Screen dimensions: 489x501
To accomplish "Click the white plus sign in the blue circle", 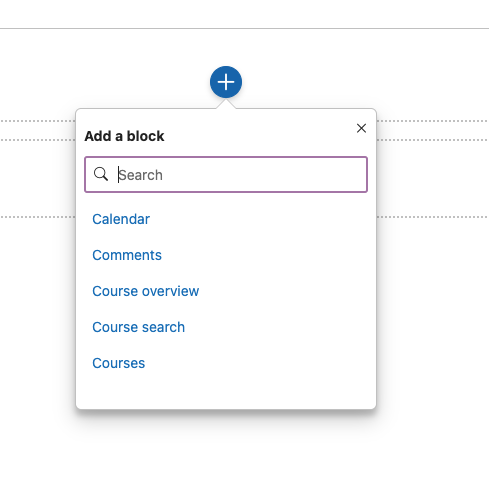I will [226, 82].
